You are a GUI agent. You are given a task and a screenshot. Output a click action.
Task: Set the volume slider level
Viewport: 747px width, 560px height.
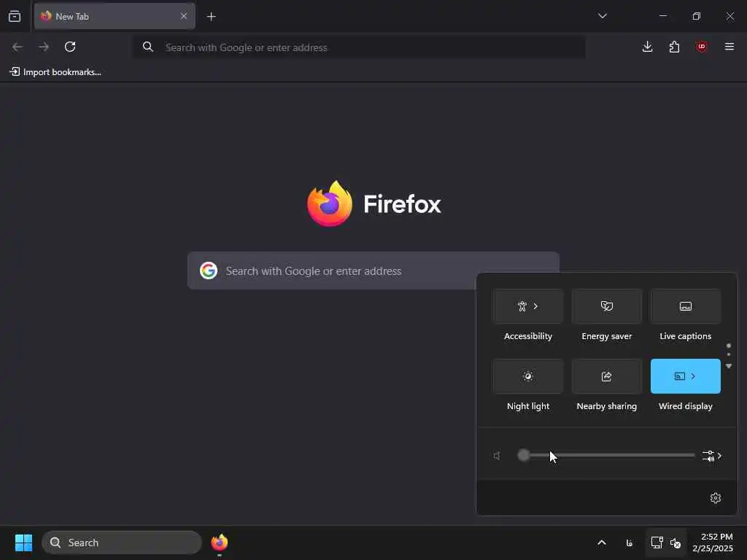[606, 455]
